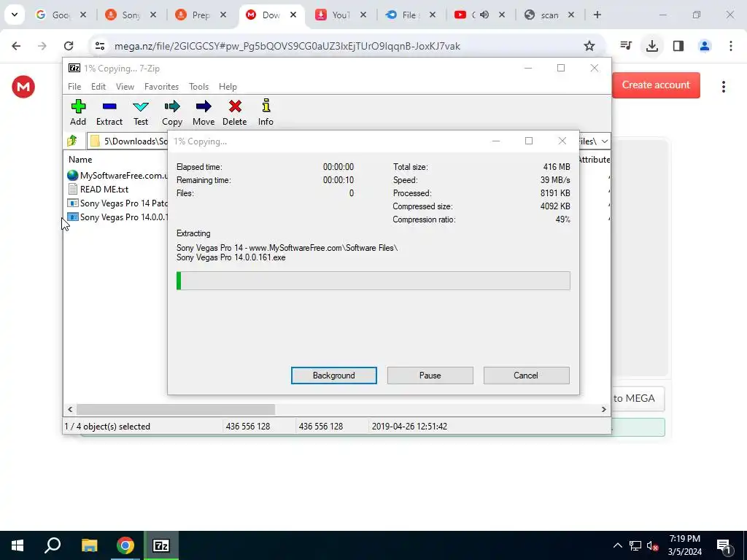The height and width of the screenshot is (560, 747).
Task: Open taskbar Search
Action: (x=53, y=545)
